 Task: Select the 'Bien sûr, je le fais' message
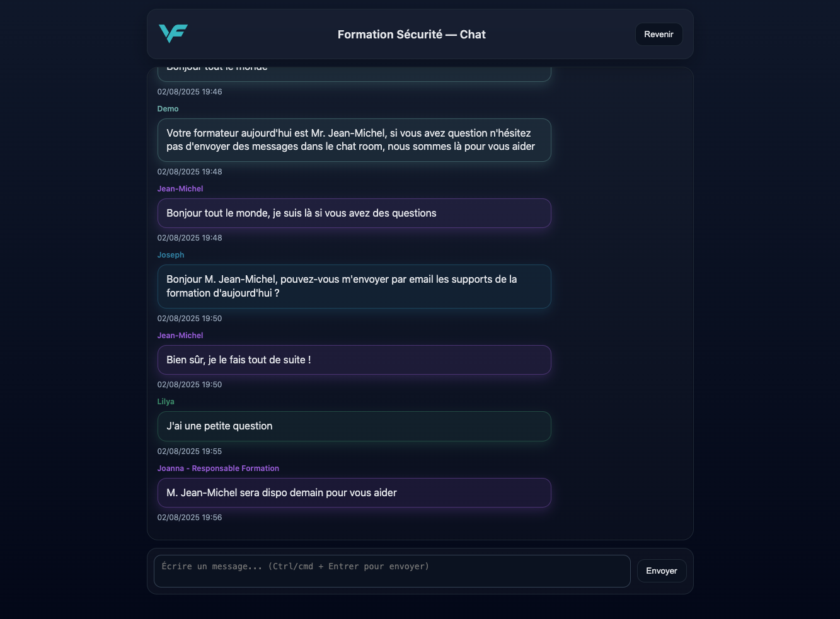click(x=354, y=360)
